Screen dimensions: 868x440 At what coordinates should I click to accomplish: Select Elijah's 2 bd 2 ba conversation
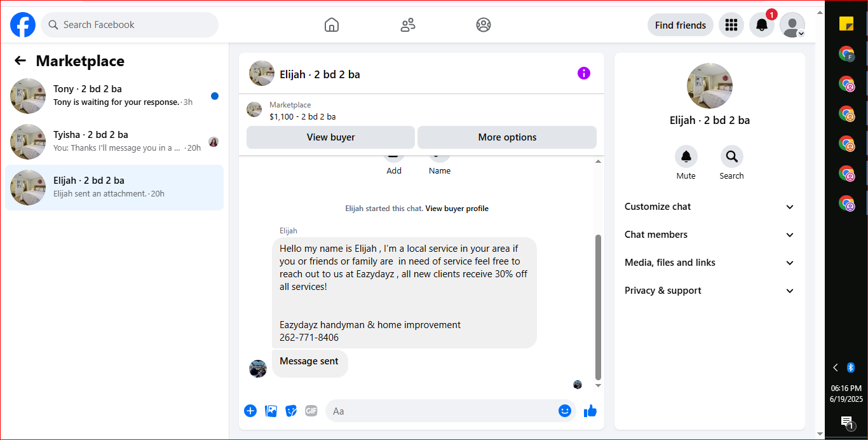(x=114, y=188)
